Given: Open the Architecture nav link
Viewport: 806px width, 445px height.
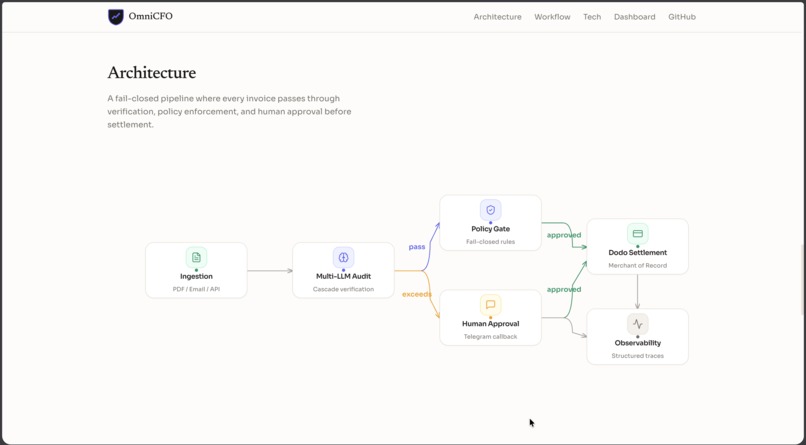Looking at the screenshot, I should coord(498,17).
